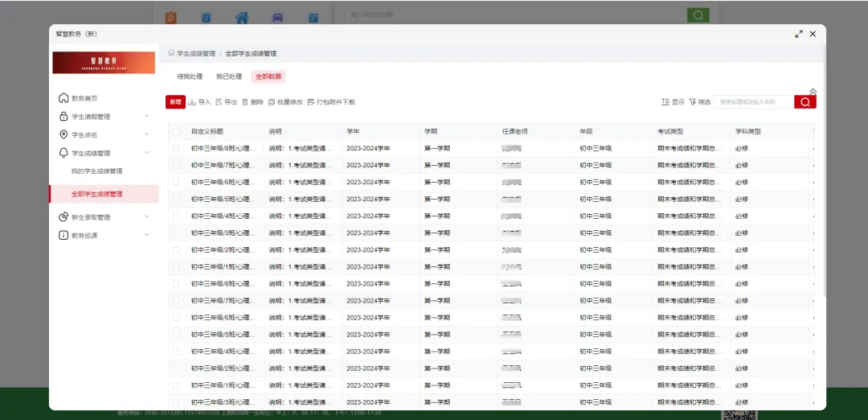Click the 批量修改 batch edit icon

272,102
